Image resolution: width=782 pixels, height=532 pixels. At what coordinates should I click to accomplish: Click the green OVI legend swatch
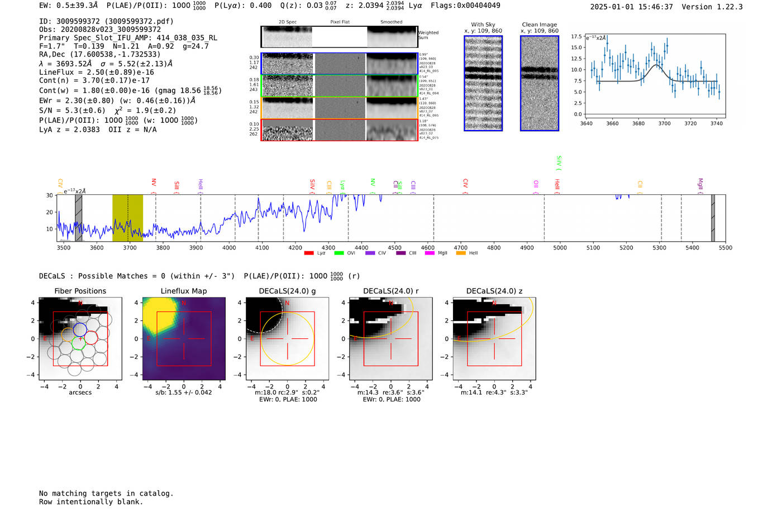[x=339, y=253]
